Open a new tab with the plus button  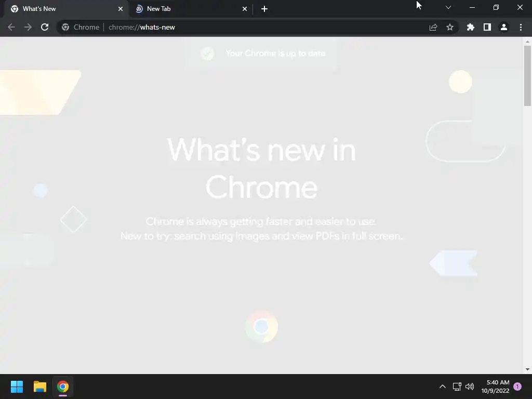click(x=264, y=9)
